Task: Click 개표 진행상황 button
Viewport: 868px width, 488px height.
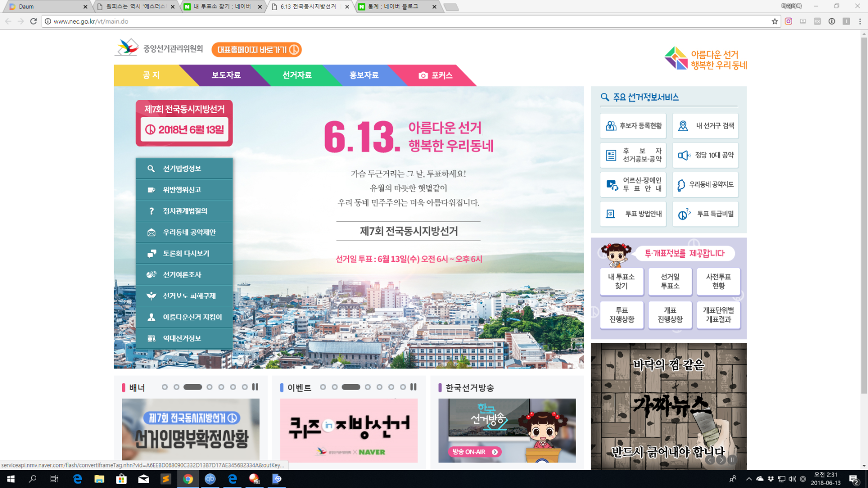Action: coord(670,315)
